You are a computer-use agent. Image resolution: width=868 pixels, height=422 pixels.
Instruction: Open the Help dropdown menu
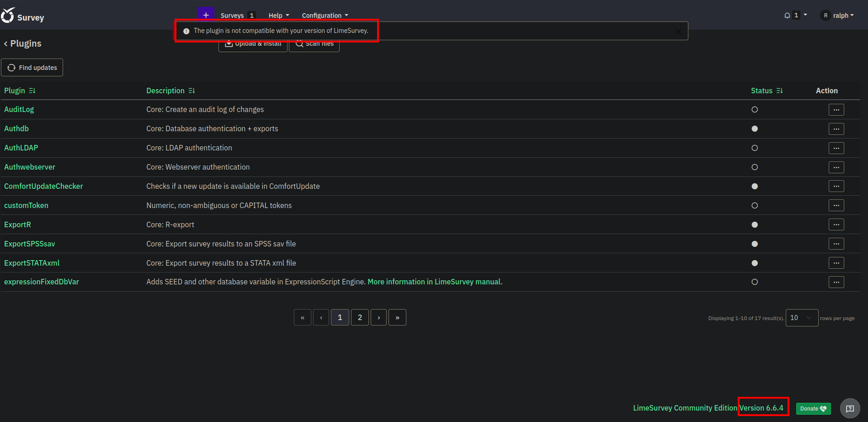(x=279, y=16)
